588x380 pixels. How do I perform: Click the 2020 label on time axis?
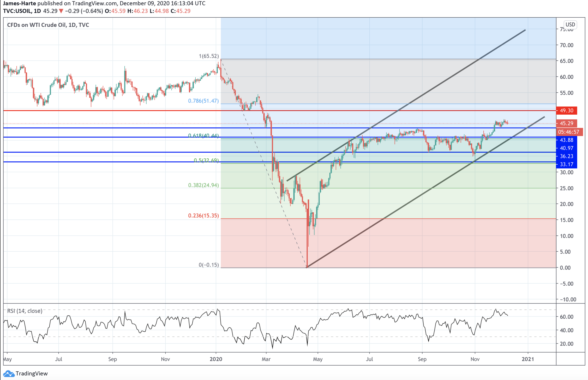tap(216, 359)
